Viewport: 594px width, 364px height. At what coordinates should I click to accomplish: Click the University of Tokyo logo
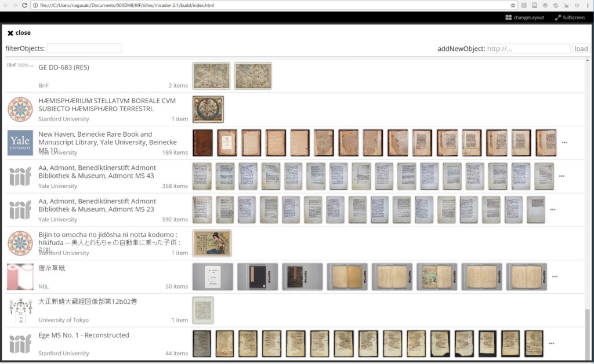(20, 310)
